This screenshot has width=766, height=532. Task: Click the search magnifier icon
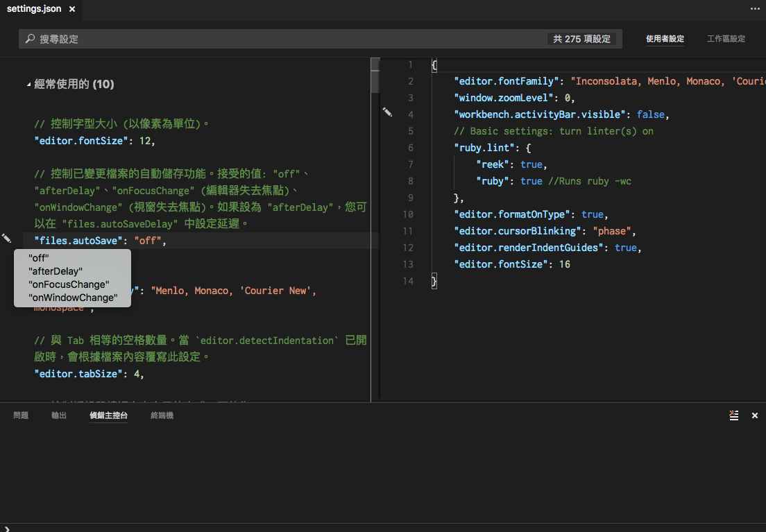(x=28, y=40)
